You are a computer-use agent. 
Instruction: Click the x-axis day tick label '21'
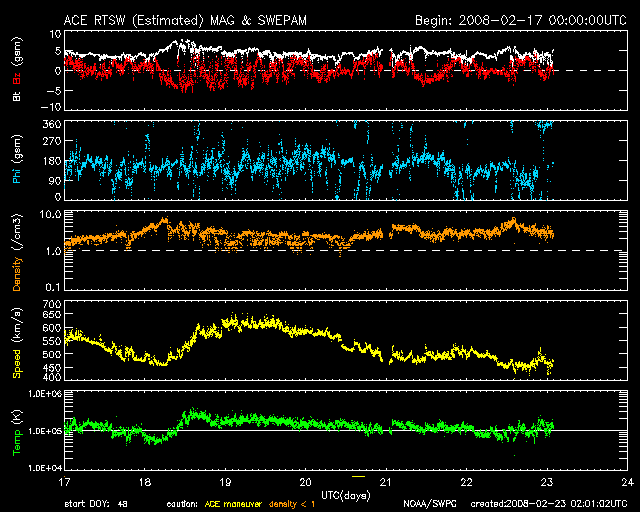coord(386,483)
